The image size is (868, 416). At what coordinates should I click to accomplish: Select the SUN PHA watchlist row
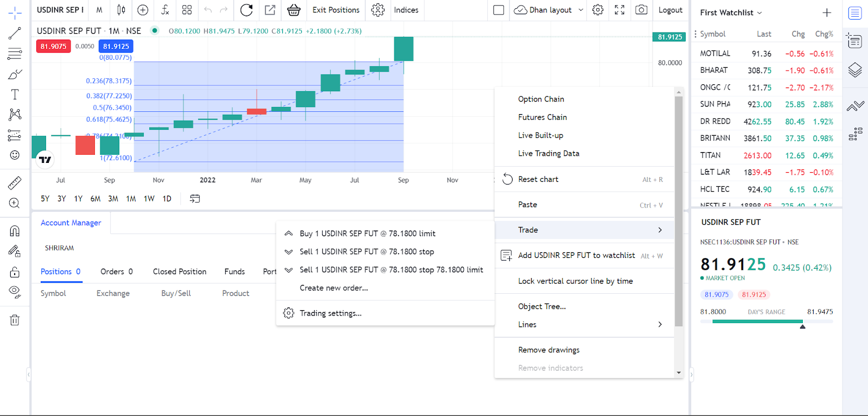tap(767, 104)
